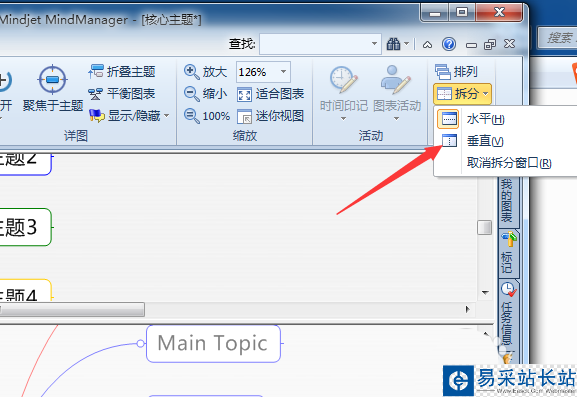The image size is (577, 397).
Task: Select the blue-bordered topic 2 node
Action: tap(25, 163)
